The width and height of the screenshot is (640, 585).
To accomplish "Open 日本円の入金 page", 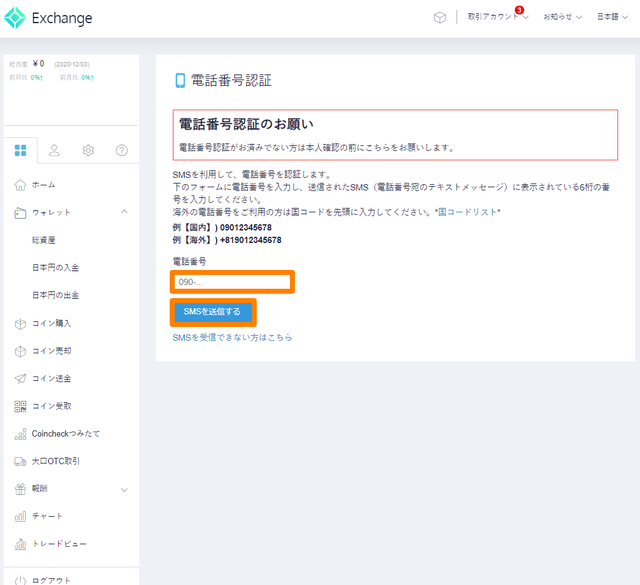I will point(56,267).
